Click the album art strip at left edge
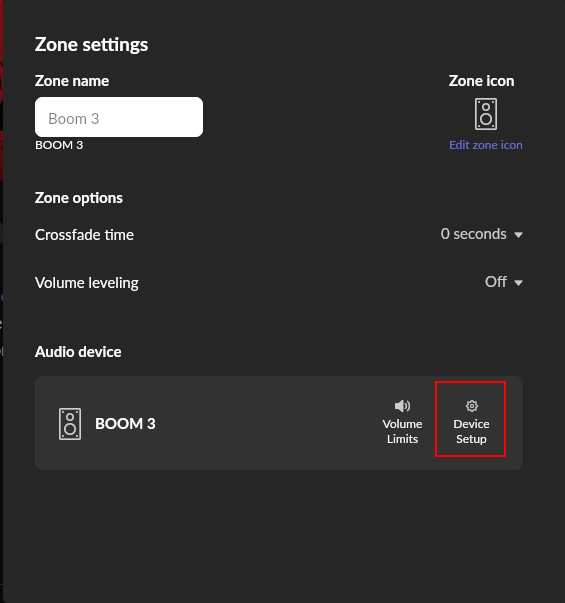The width and height of the screenshot is (565, 603). [x=2, y=90]
